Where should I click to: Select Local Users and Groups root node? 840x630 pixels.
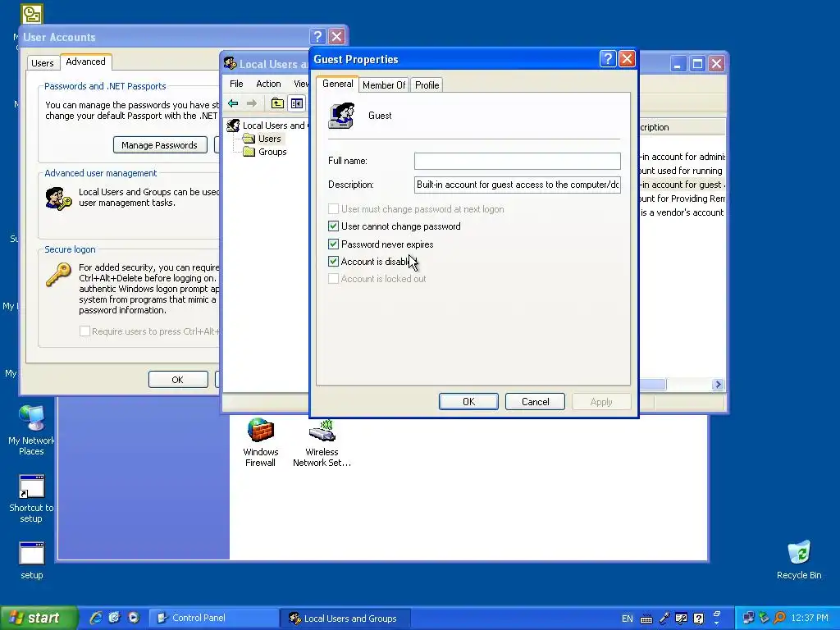268,126
